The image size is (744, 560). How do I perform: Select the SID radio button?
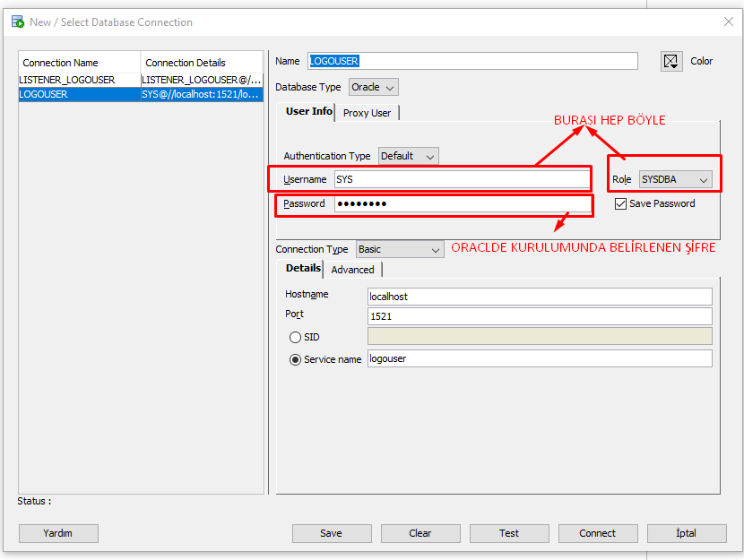295,337
